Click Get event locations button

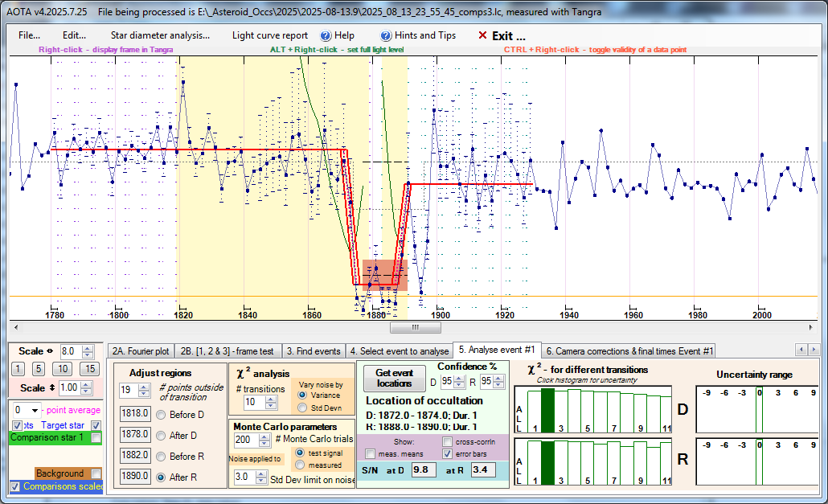click(394, 377)
